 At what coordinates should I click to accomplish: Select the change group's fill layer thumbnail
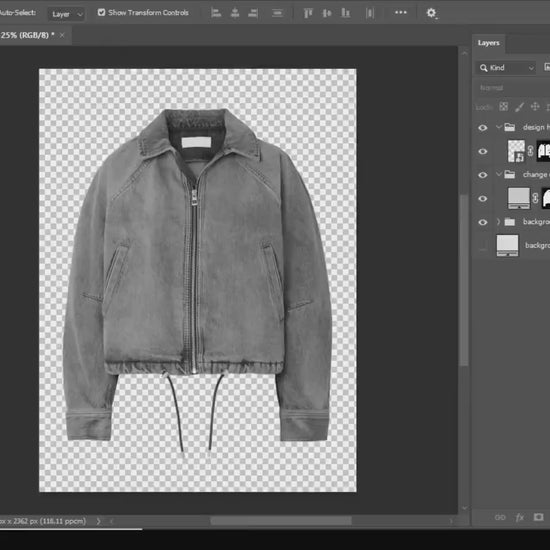pos(519,198)
